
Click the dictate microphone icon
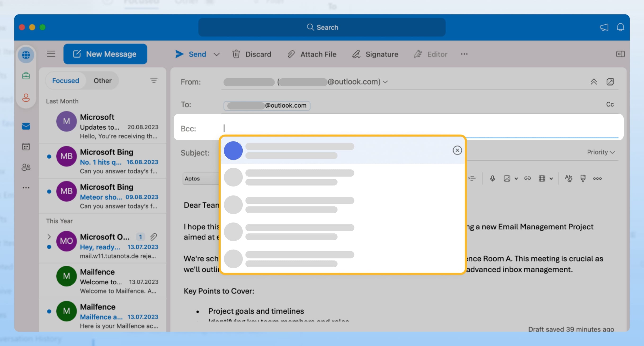tap(492, 178)
